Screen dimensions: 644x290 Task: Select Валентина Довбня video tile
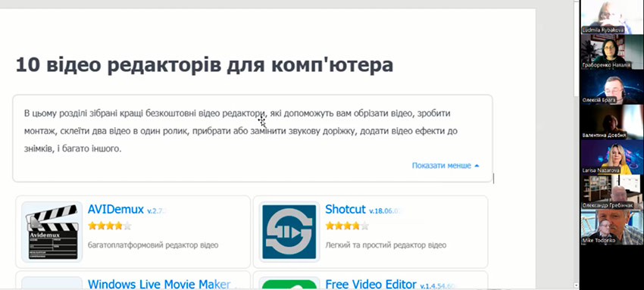tap(612, 122)
